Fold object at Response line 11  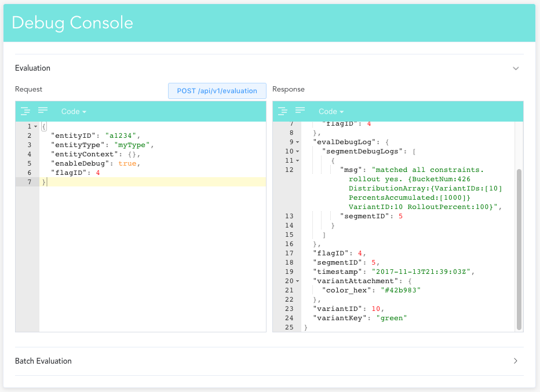[298, 161]
